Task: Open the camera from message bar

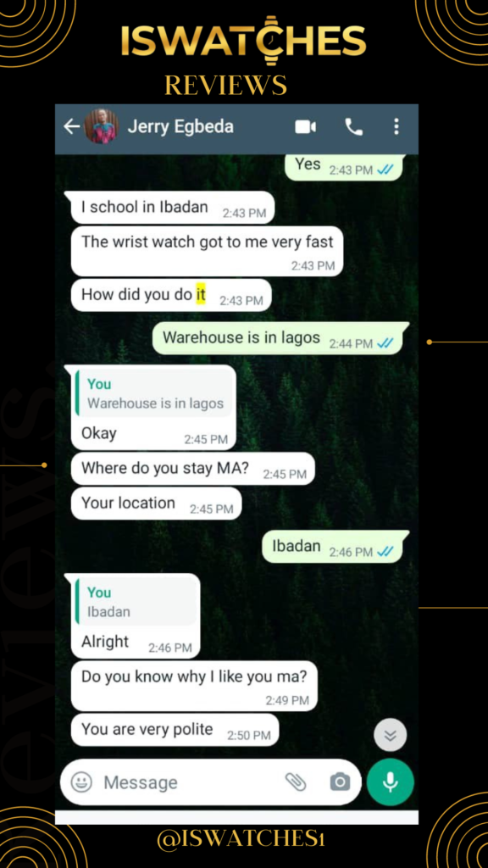Action: pyautogui.click(x=340, y=782)
